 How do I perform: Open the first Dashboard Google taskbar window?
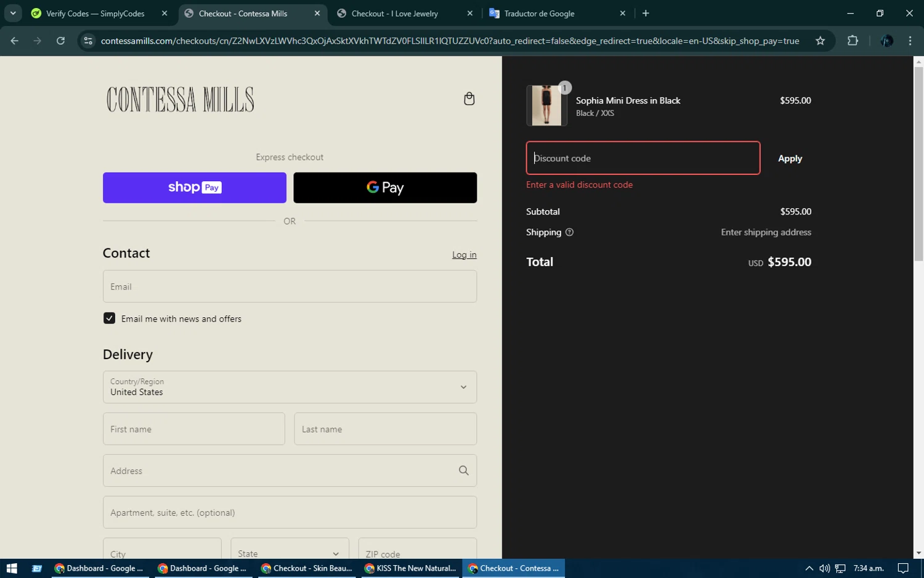click(x=99, y=568)
